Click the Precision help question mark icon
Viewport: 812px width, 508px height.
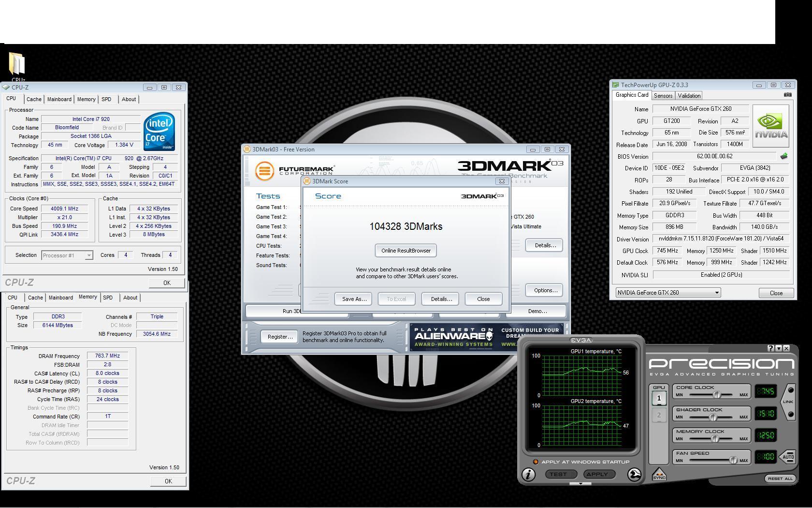pyautogui.click(x=770, y=348)
